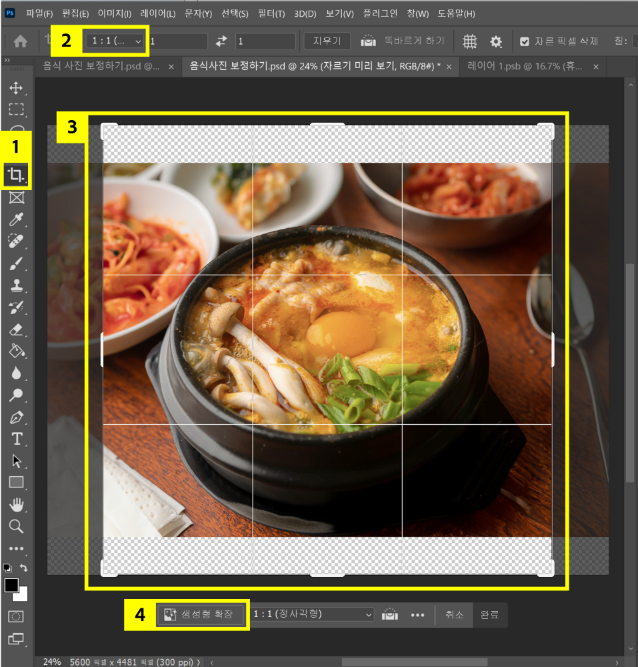Open the 파일(F) menu
The image size is (638, 667).
39,14
